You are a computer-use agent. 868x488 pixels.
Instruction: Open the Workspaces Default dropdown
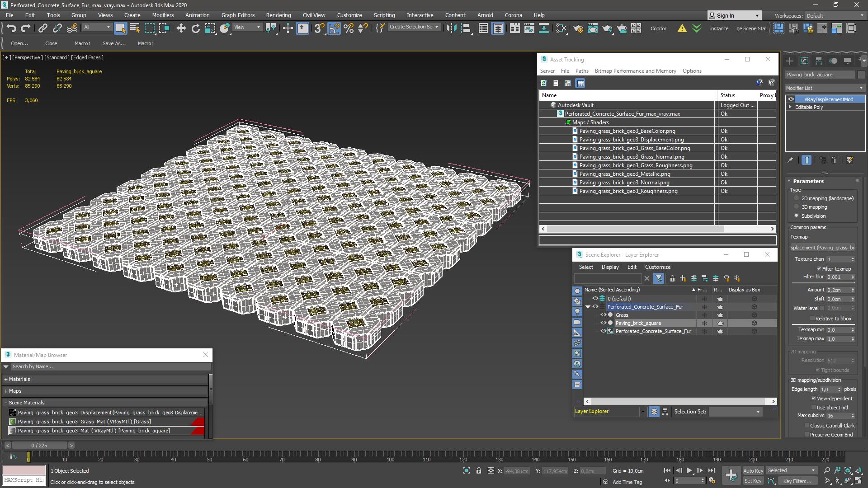pyautogui.click(x=835, y=15)
